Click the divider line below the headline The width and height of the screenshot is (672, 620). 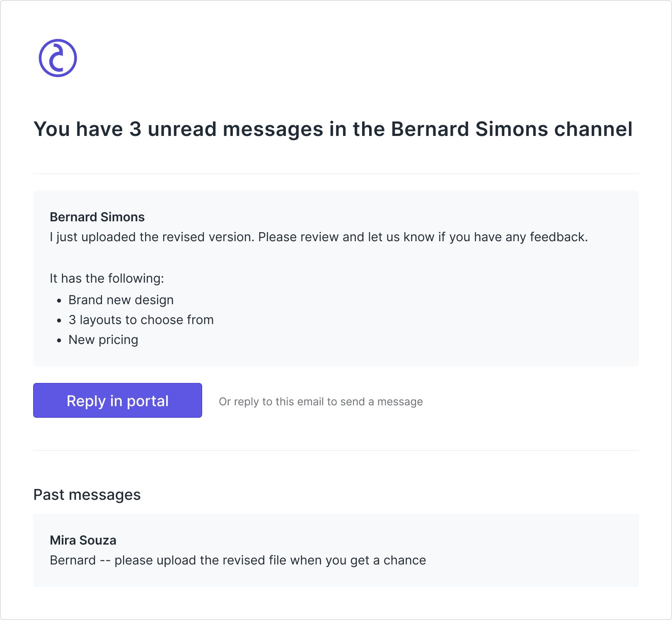point(336,174)
